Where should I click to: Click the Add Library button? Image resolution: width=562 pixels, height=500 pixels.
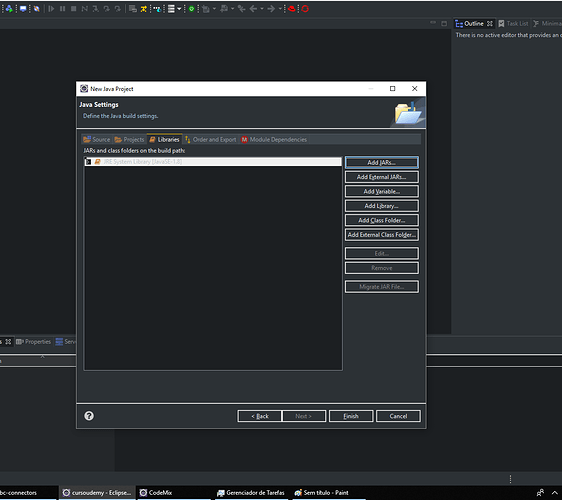(382, 206)
